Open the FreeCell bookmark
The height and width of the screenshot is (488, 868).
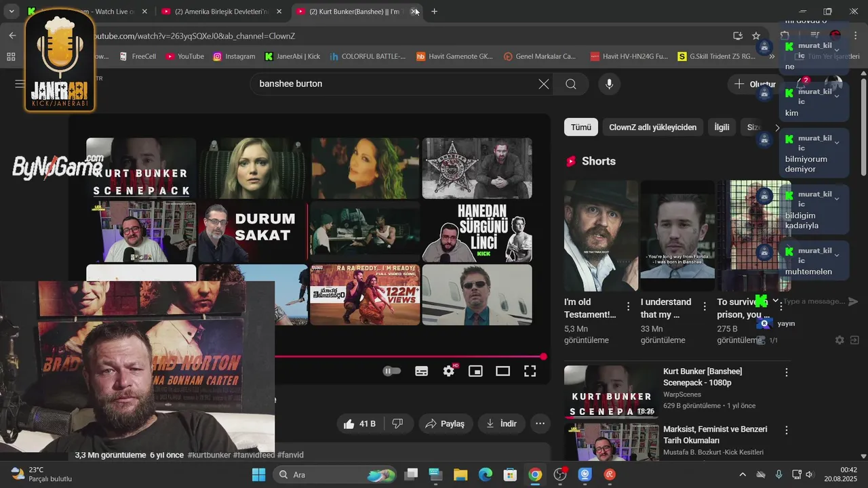point(137,56)
